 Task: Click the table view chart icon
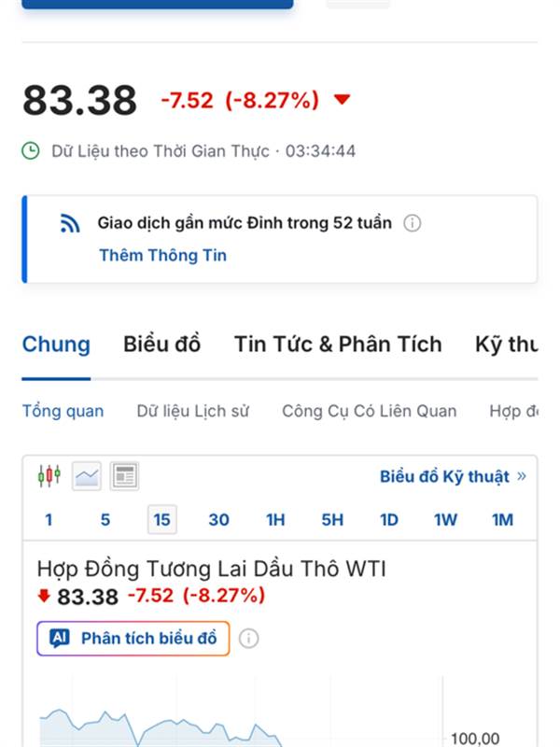tap(124, 476)
